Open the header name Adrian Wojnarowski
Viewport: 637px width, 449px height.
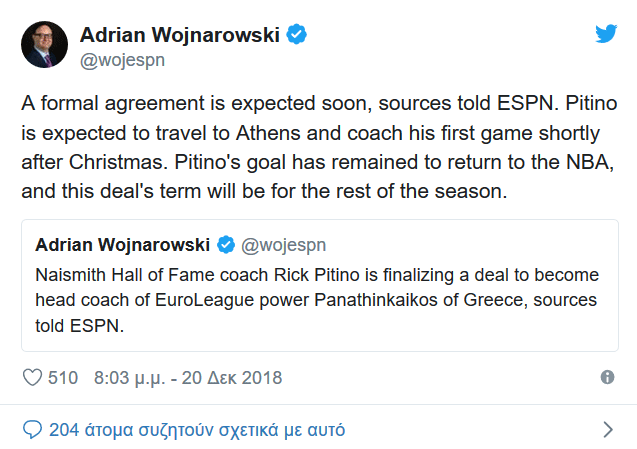(180, 35)
